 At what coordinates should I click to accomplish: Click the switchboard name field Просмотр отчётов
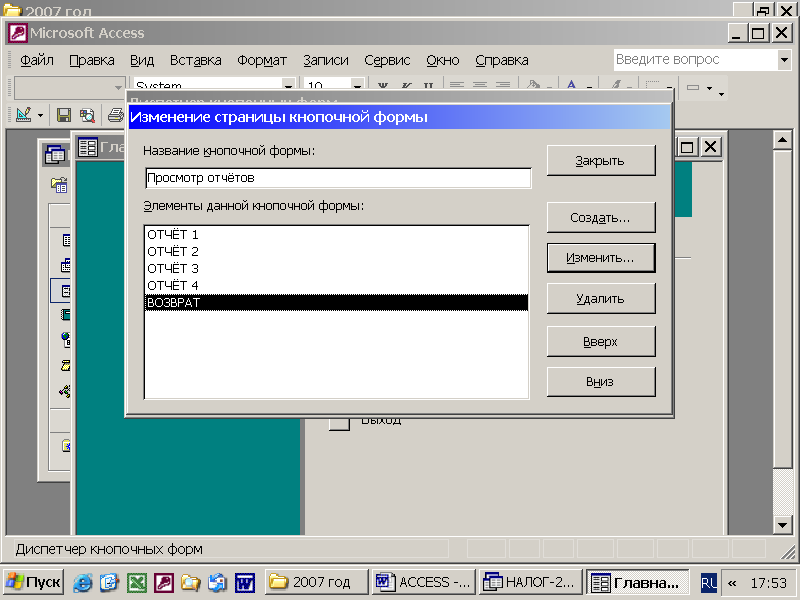[x=338, y=178]
